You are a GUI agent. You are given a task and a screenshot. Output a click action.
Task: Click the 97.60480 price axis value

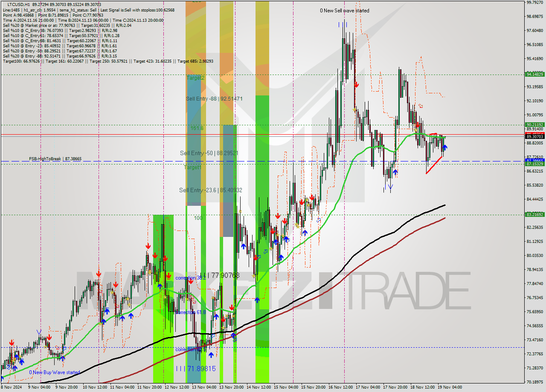[x=534, y=31]
